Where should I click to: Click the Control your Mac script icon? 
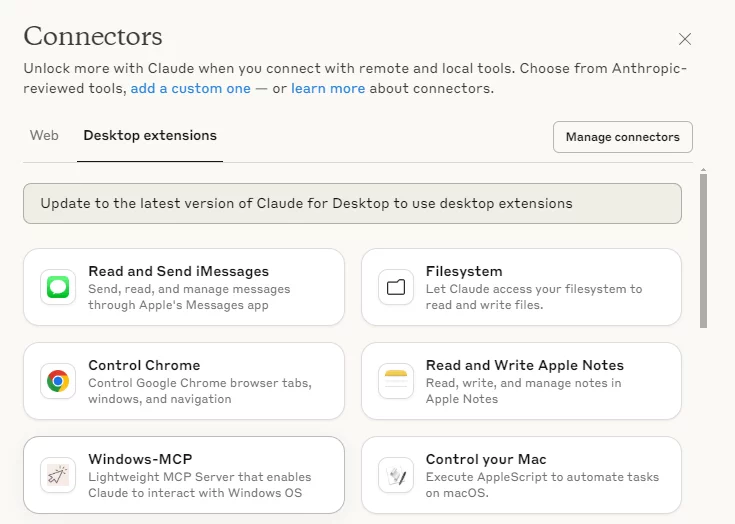coord(396,475)
